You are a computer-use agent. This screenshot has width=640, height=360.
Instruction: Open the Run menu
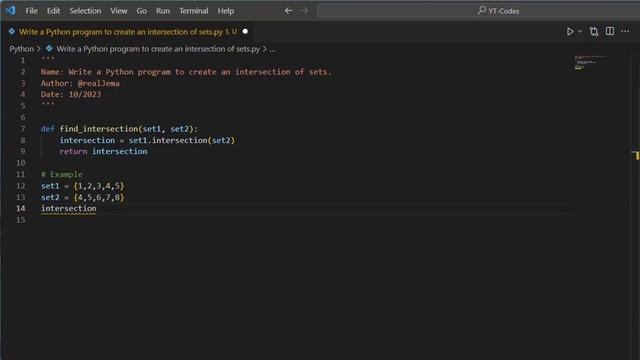coord(163,11)
